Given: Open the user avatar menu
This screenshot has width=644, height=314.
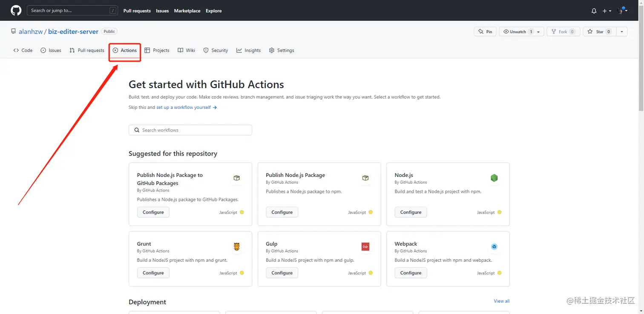Looking at the screenshot, I should coord(622,11).
